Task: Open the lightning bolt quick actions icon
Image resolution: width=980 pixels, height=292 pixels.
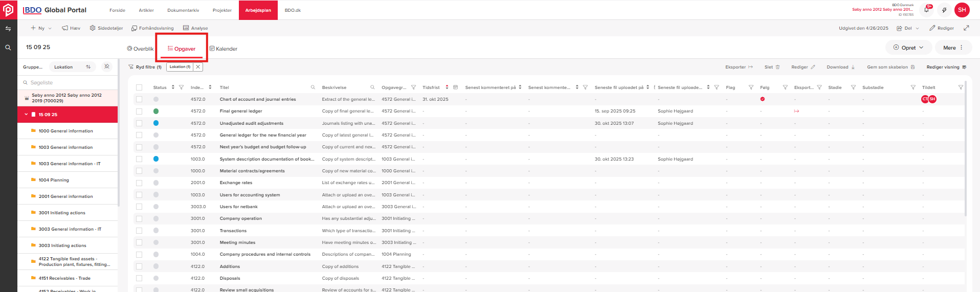Action: [944, 10]
